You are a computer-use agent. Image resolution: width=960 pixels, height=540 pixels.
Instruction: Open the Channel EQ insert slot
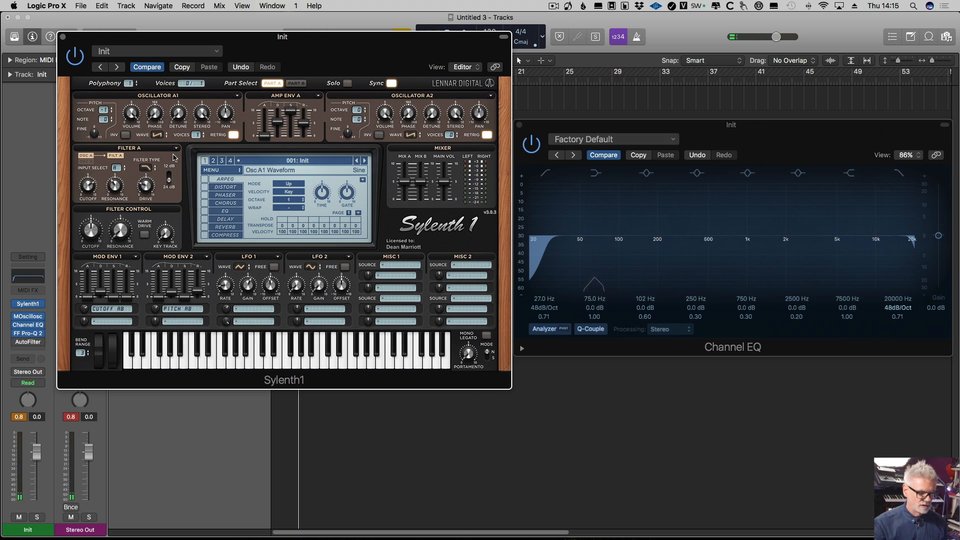pos(28,324)
